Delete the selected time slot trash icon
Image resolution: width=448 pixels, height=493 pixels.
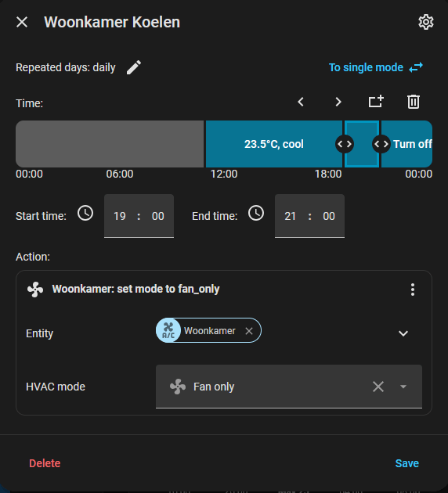414,102
